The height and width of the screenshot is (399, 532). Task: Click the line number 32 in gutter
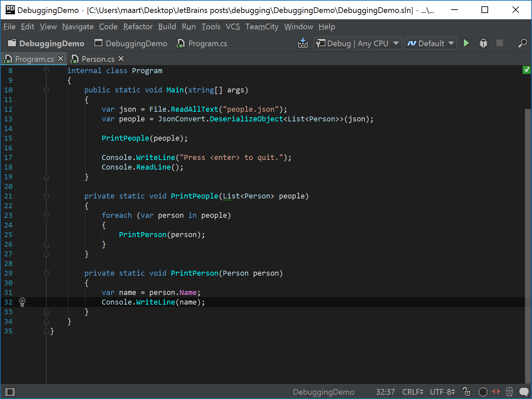pos(8,302)
